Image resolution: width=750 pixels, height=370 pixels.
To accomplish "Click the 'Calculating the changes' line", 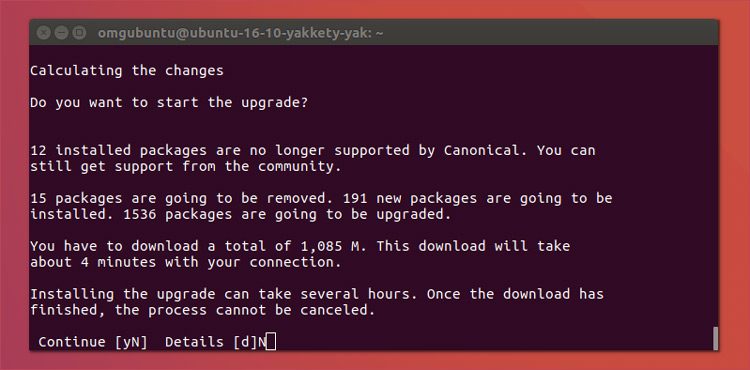I will (x=127, y=71).
